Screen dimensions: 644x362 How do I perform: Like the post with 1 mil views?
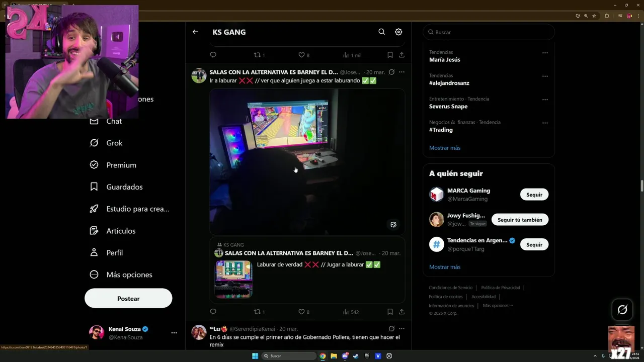click(x=304, y=55)
